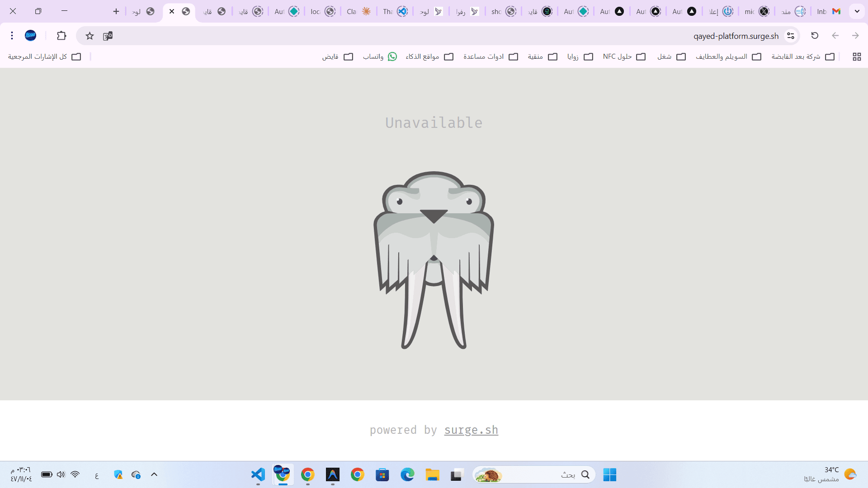
Task: Open the 'قايض' bookmark folder
Action: pyautogui.click(x=338, y=56)
